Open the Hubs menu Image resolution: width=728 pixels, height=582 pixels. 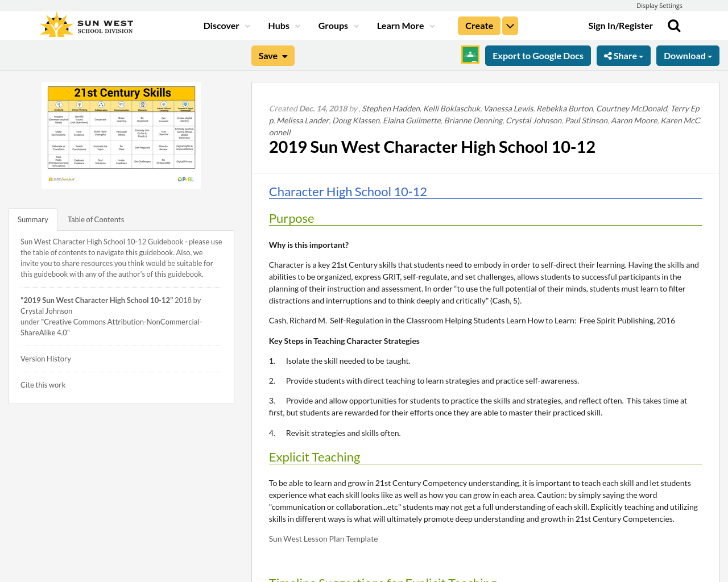(283, 25)
